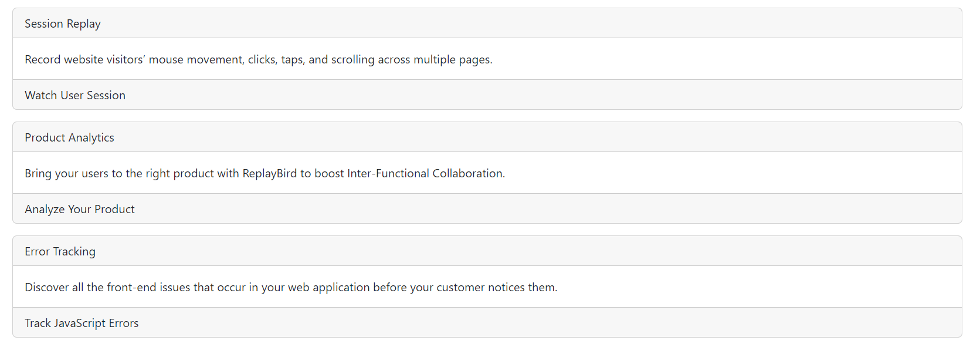Open the Analyze Your Product link
Viewport: 980px width, 347px height.
point(80,209)
